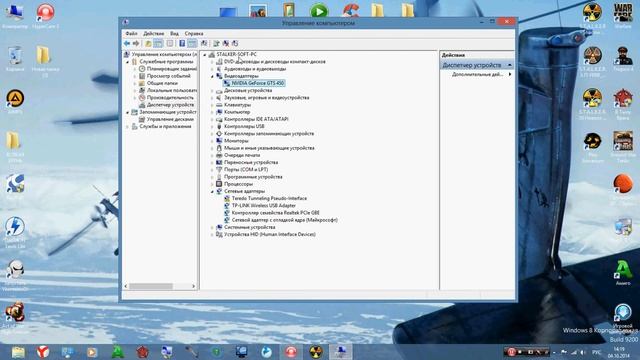Viewport: 640px width, 360px height.
Task: Select Просмотр событий in the left tree
Action: (169, 76)
